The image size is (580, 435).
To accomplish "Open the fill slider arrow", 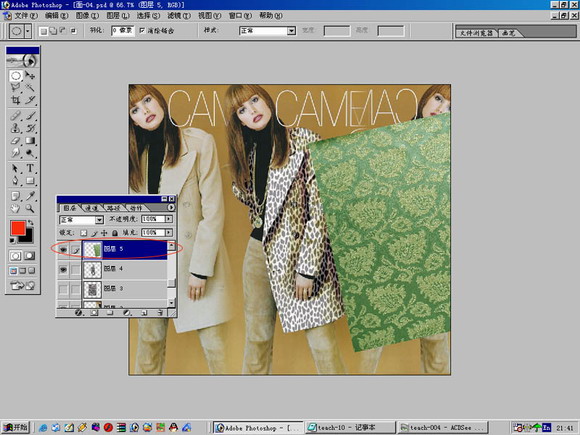I will pos(169,232).
